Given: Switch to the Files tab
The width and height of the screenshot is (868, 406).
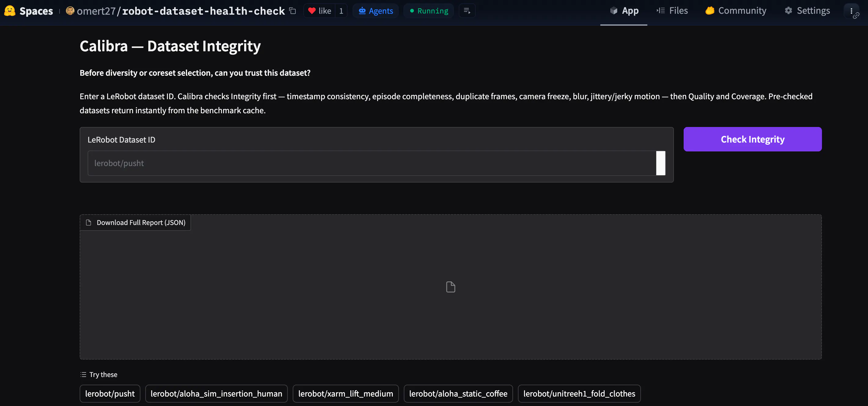Looking at the screenshot, I should tap(672, 11).
